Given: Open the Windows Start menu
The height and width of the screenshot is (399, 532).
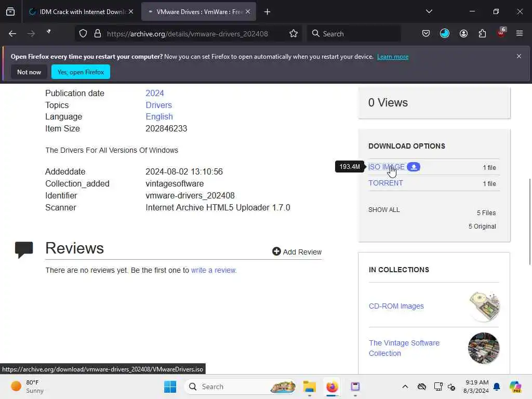Looking at the screenshot, I should [170, 387].
